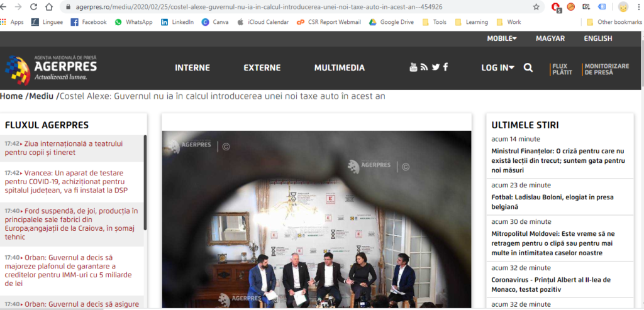Click the red extension icon in toolbar
Image resolution: width=644 pixels, height=310 pixels.
tap(556, 6)
